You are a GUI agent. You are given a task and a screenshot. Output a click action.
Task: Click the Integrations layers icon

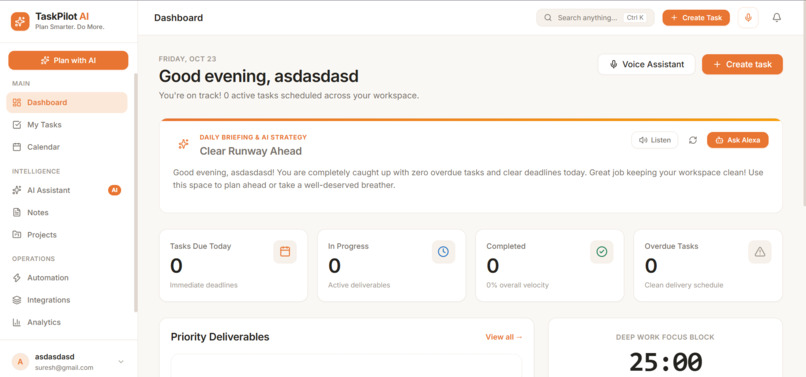[16, 300]
